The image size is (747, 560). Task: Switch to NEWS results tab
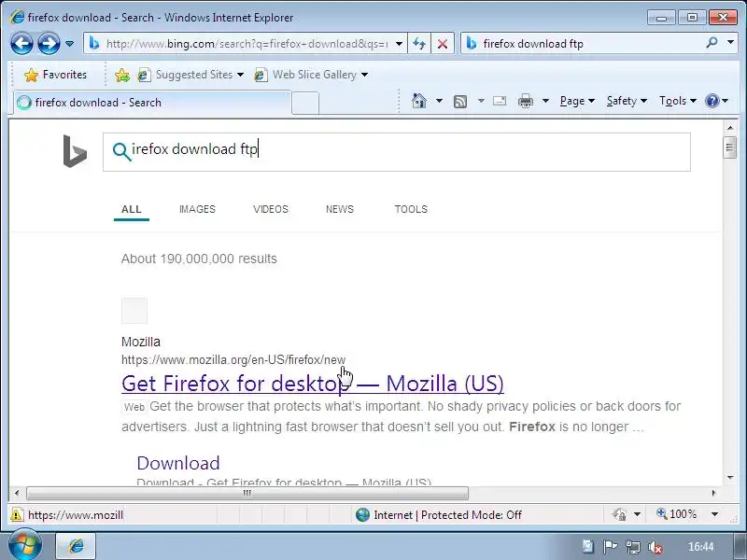340,209
